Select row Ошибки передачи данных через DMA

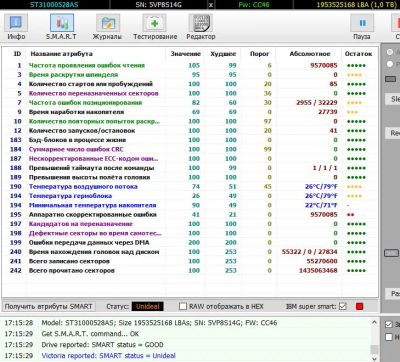pos(190,243)
